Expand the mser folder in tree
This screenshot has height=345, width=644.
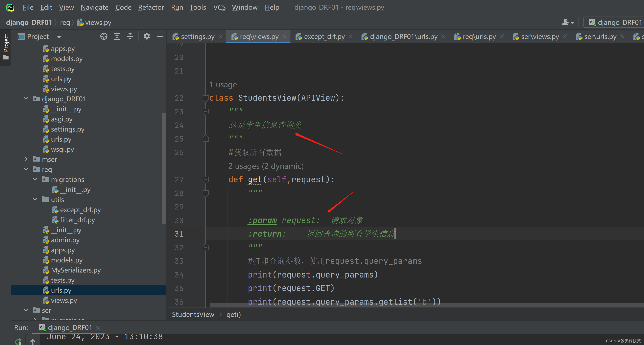pos(26,159)
